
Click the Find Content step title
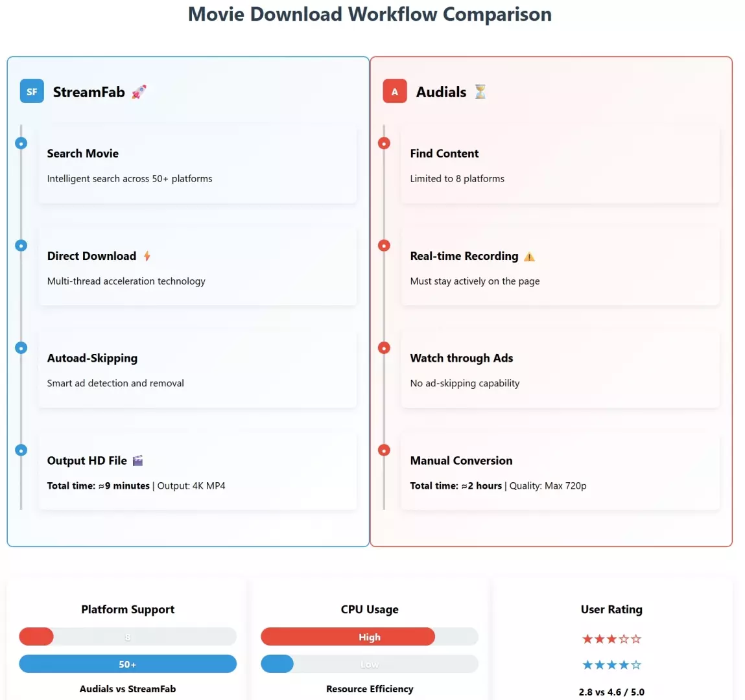[x=444, y=154]
